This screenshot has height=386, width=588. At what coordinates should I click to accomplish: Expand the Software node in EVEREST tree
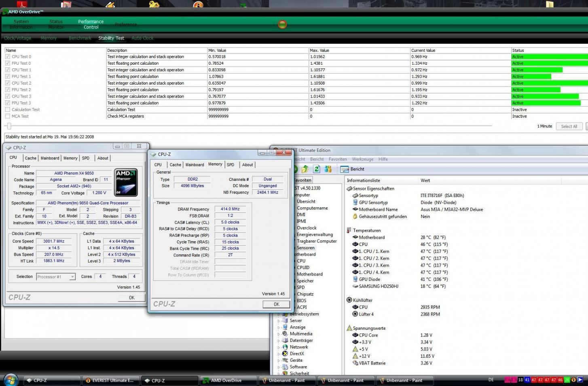coord(279,367)
